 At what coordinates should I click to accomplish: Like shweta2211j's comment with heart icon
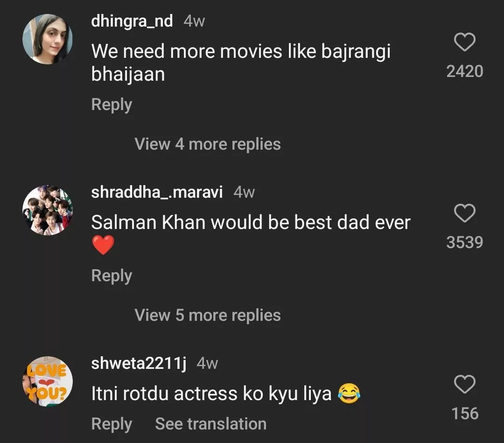[464, 385]
